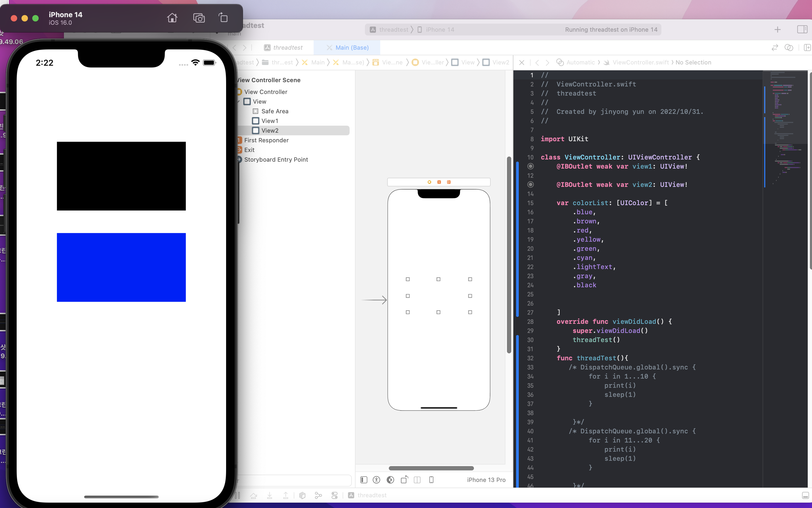Open the iPhone 14 run destination selector
The width and height of the screenshot is (812, 508).
(439, 30)
